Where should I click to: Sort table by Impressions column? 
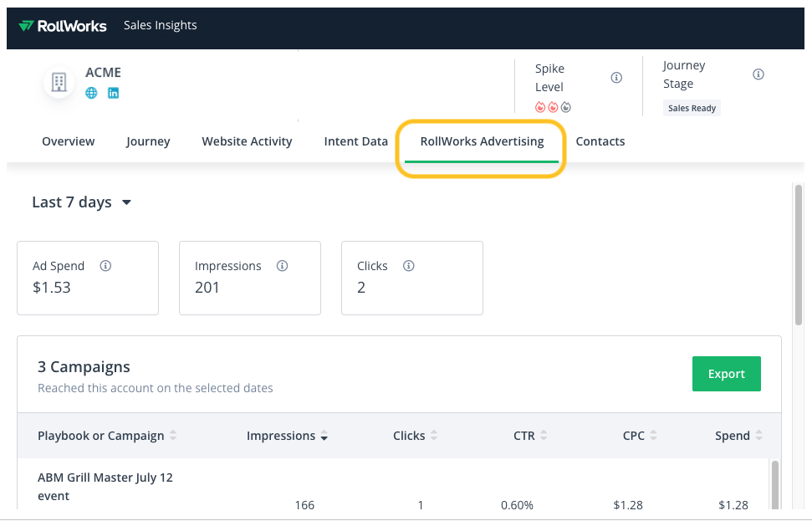click(x=287, y=436)
